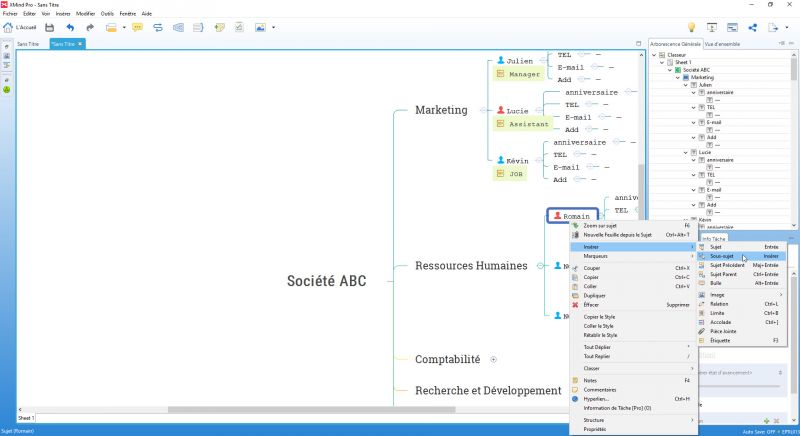Screen dimensions: 800x436
Task: Choose Pièce Jointe in submenu
Action: click(x=741, y=331)
